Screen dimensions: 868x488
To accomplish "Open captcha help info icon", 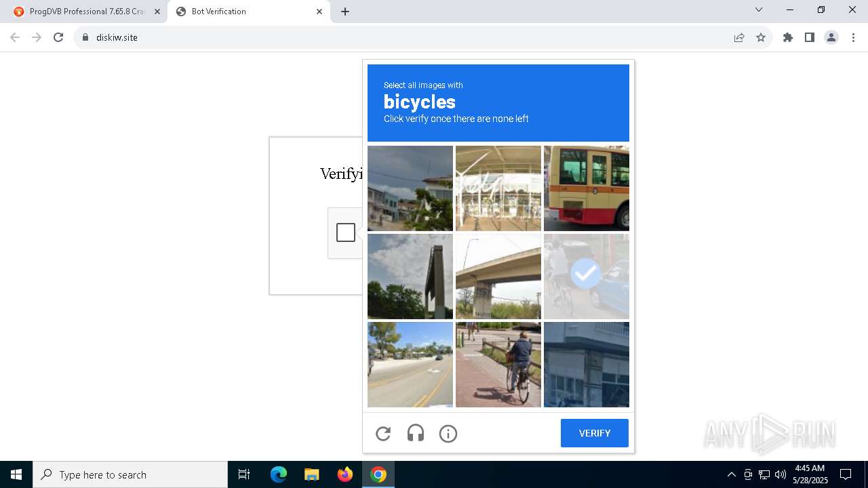I will click(x=448, y=434).
